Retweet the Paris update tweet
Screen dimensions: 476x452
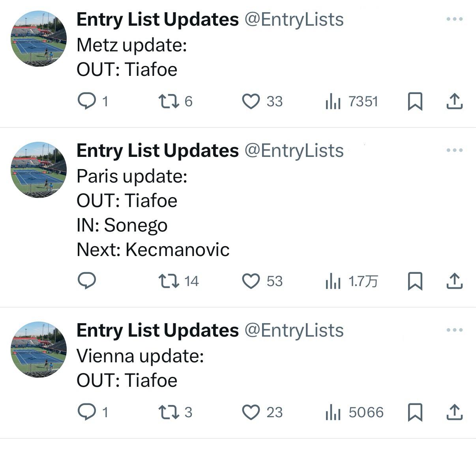169,281
